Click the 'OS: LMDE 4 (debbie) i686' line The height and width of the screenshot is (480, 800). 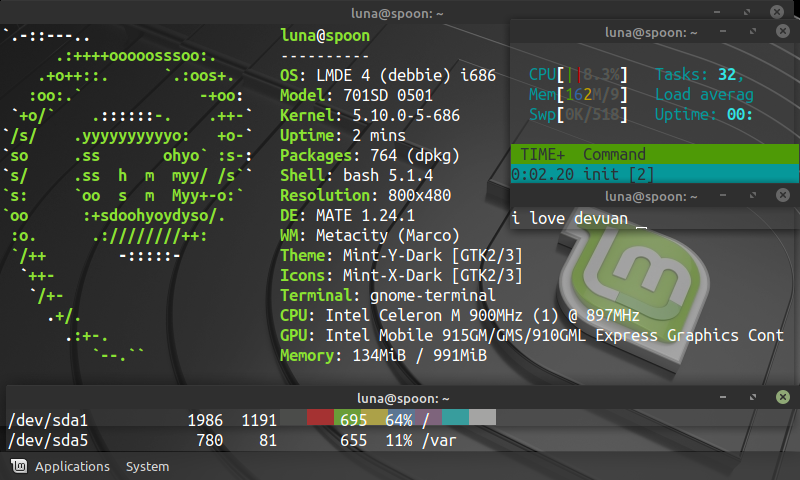tap(388, 75)
